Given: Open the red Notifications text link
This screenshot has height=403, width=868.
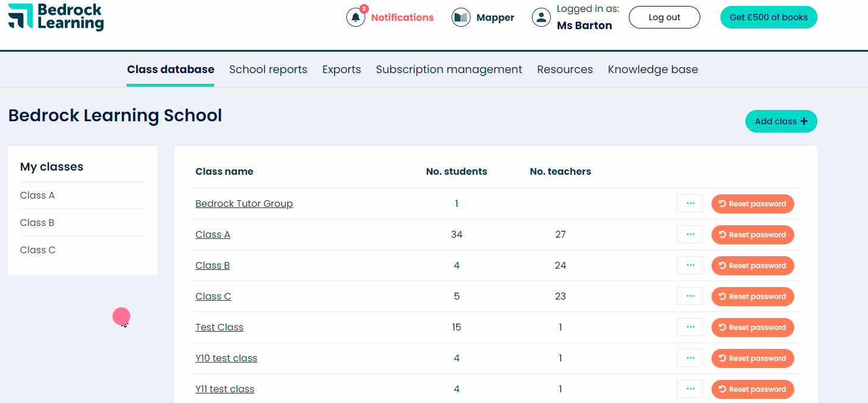Looking at the screenshot, I should pos(402,17).
